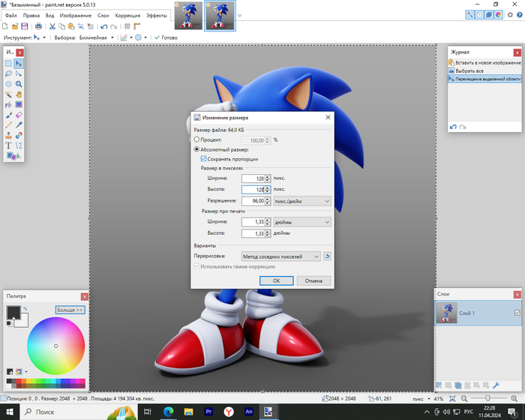525x420 pixels.
Task: Click the Print icon in toolbar
Action: [38, 26]
